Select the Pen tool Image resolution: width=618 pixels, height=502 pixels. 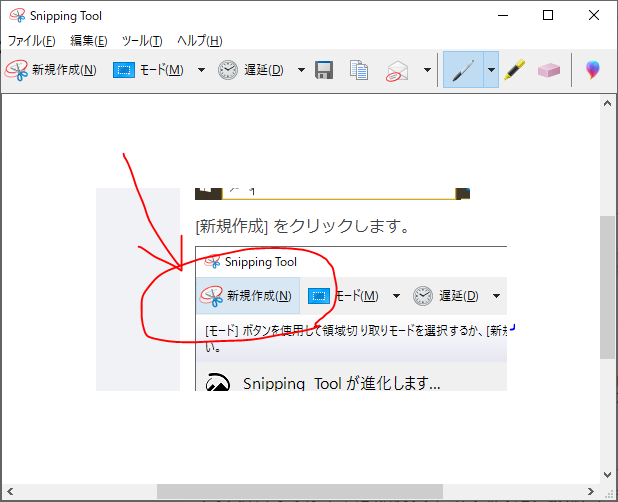(x=463, y=70)
